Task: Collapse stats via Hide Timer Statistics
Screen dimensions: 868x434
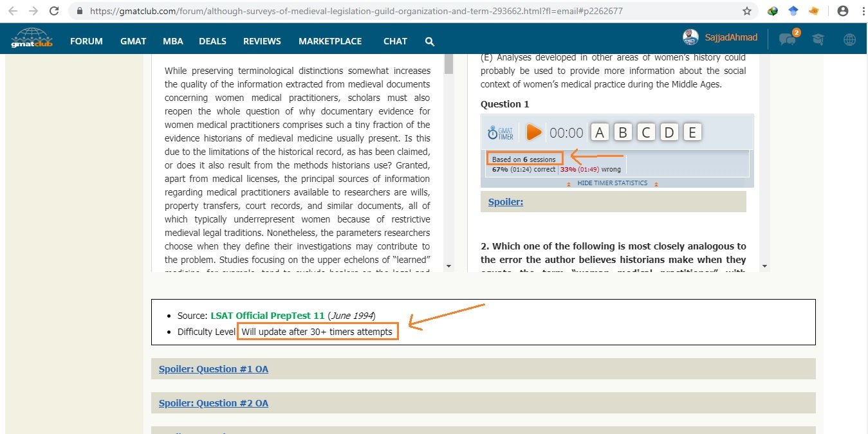Action: tap(611, 183)
